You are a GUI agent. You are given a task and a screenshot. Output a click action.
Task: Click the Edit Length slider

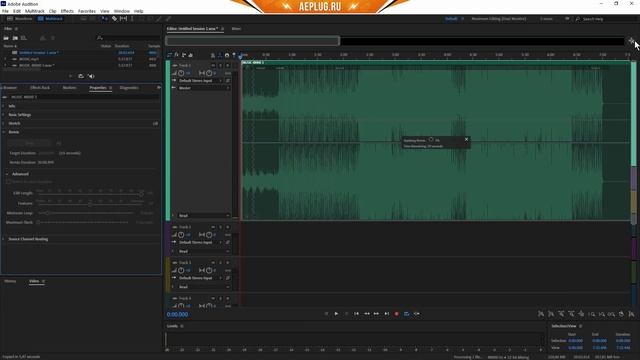(90, 193)
